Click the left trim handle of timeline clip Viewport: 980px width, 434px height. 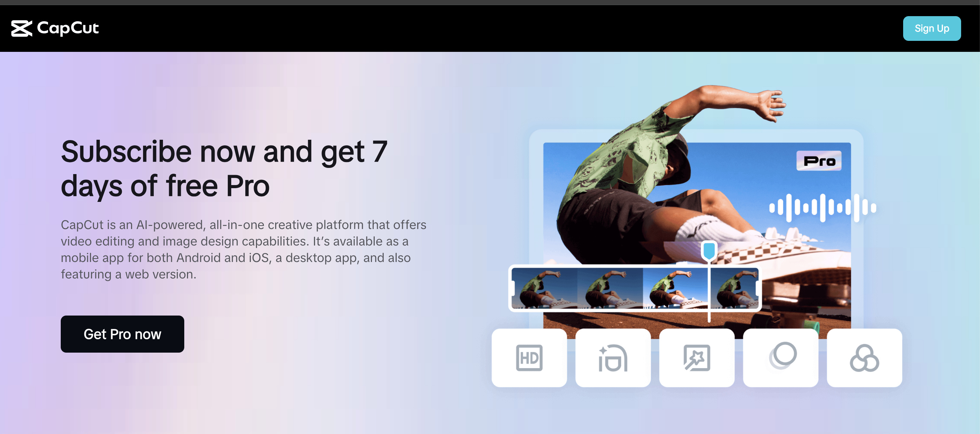point(512,288)
